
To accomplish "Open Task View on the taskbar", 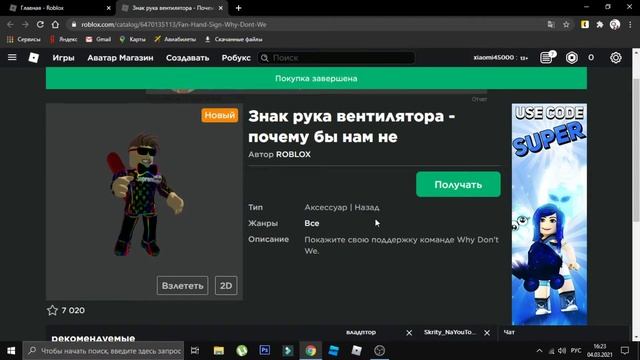I will 195,351.
